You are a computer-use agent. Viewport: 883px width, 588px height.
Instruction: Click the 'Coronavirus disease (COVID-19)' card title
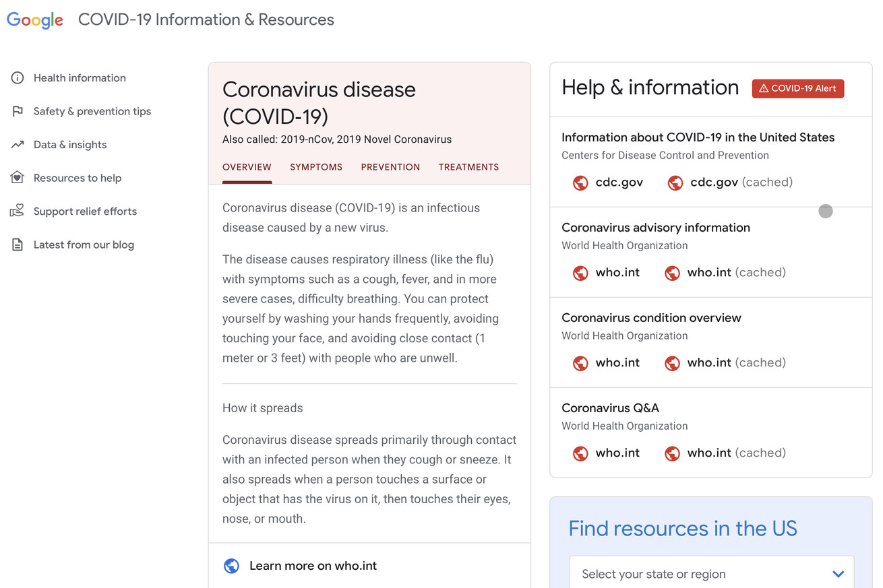point(319,102)
